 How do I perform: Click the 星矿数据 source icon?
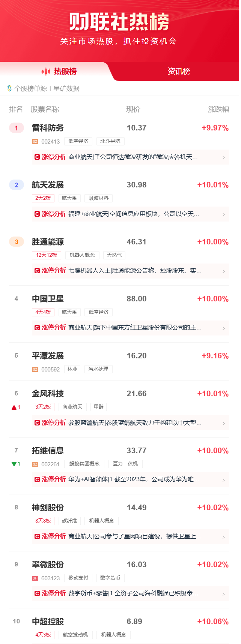point(9,88)
